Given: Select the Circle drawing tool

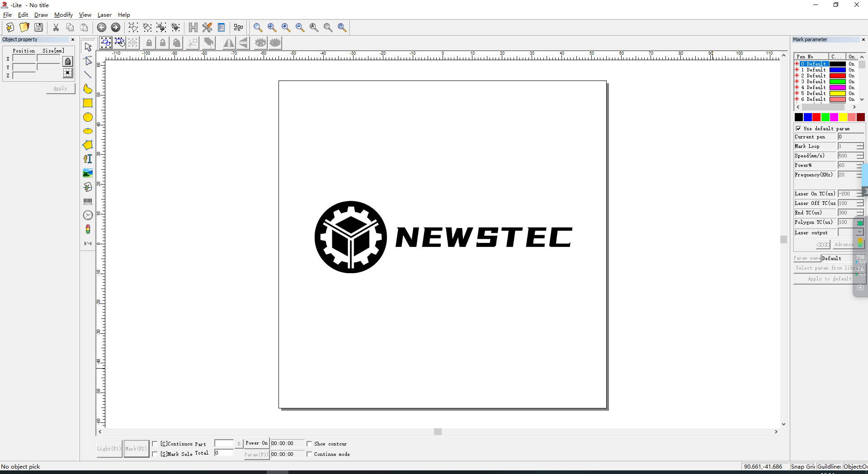Looking at the screenshot, I should click(x=88, y=117).
